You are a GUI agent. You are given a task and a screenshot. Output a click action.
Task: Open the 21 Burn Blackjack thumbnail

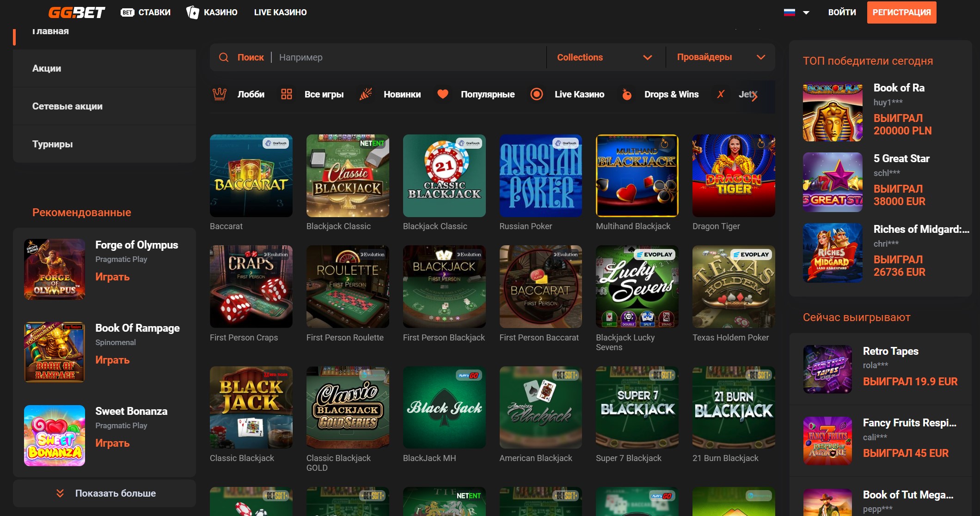point(734,407)
